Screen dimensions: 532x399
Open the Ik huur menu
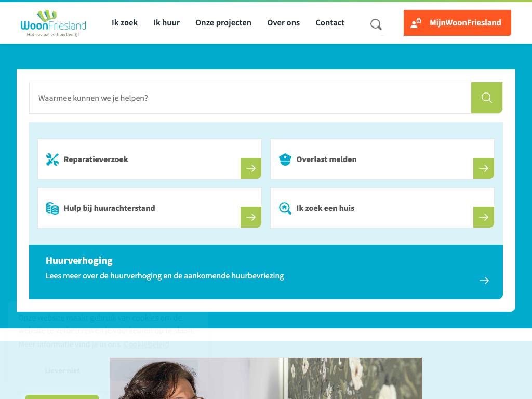166,23
